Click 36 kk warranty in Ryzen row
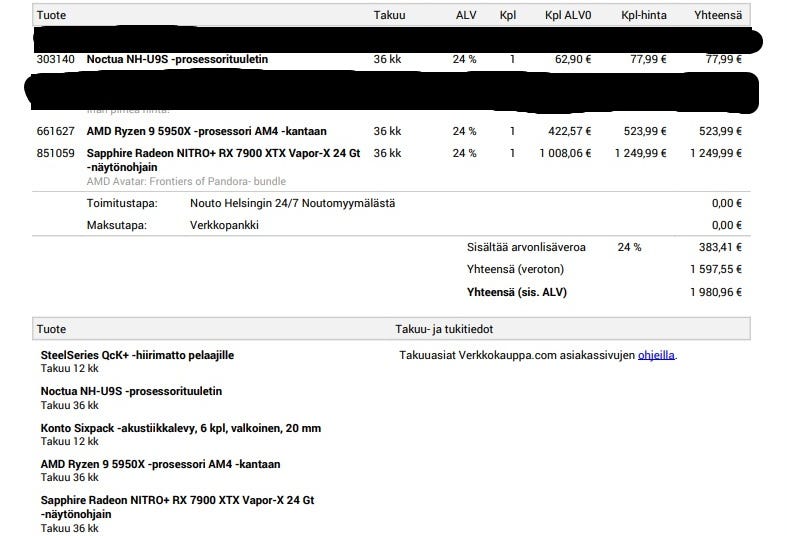787x536 pixels. [x=387, y=131]
